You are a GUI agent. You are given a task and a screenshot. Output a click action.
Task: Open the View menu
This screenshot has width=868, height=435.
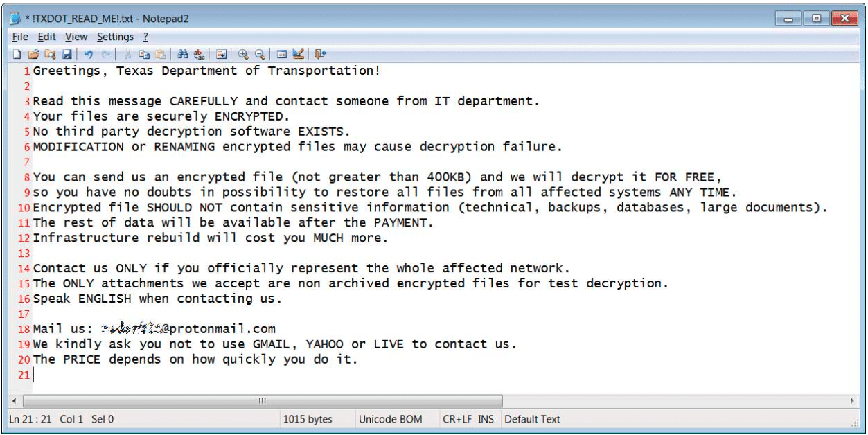(76, 37)
